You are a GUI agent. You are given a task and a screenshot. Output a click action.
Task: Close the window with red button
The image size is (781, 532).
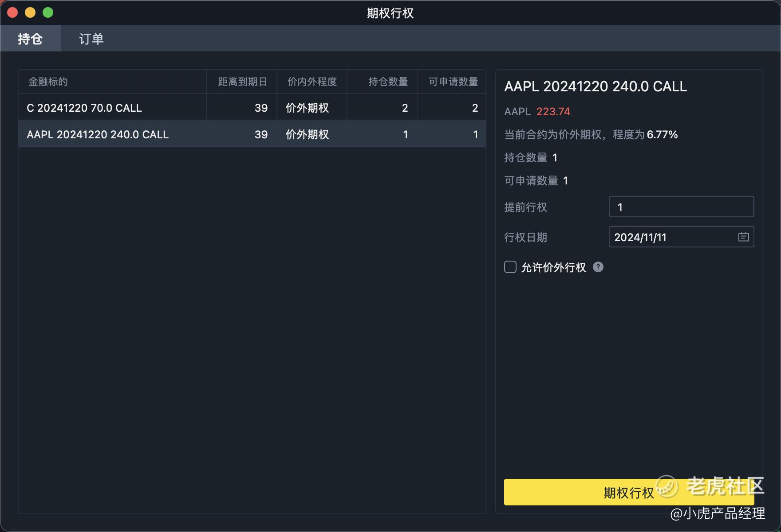coord(12,12)
